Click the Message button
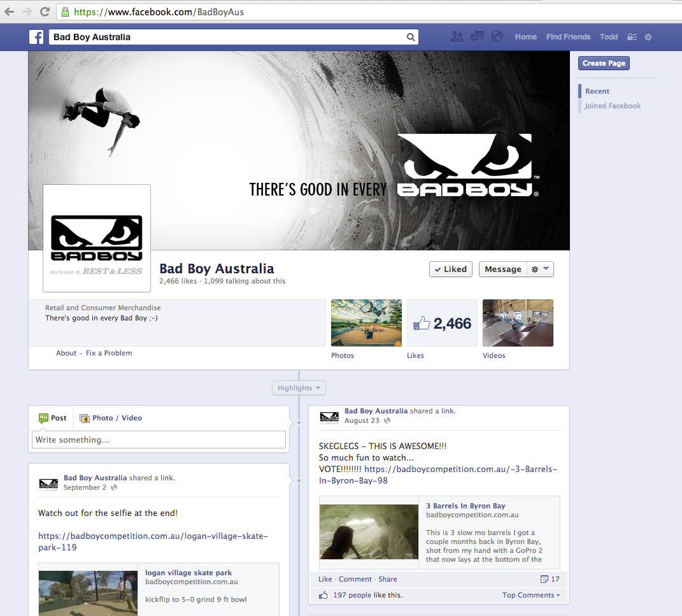This screenshot has width=682, height=616. 503,269
